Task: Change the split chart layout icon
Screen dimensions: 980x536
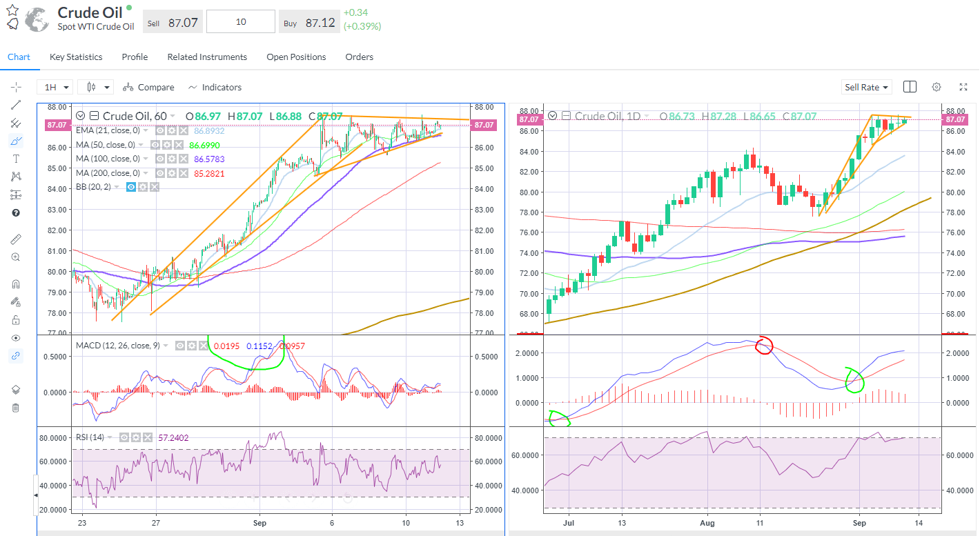Action: click(910, 87)
